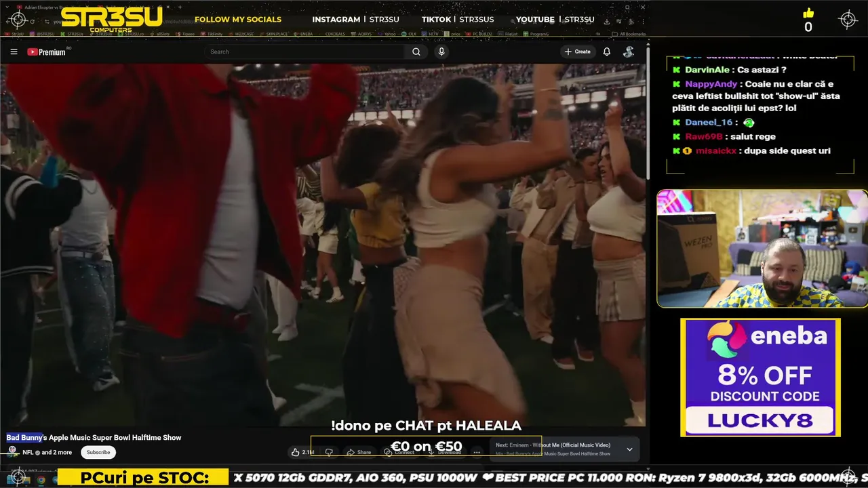Open Chrome from the Windows taskbar
Screen dimensions: 868x488
[x=41, y=480]
